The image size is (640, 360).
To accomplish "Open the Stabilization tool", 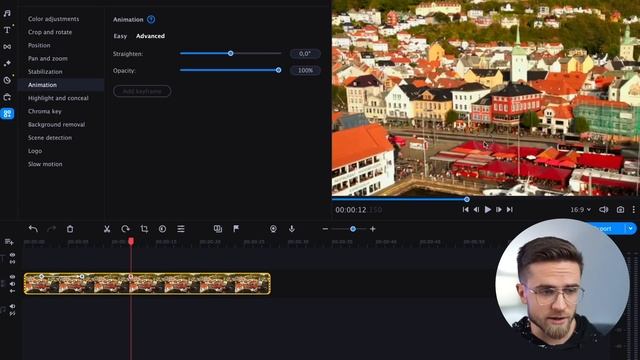I will (x=45, y=71).
